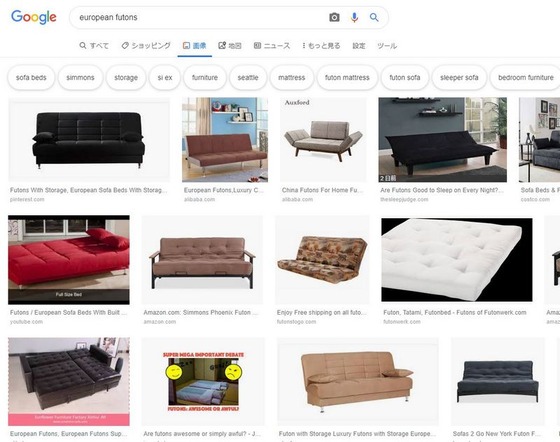Select the mattress chip
Viewport: 560px width, 442px height.
point(291,77)
